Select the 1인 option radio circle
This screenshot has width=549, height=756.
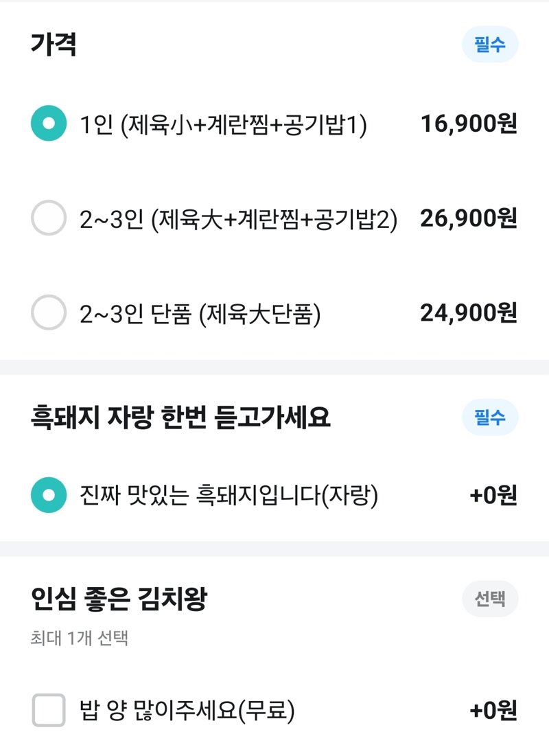[49, 123]
